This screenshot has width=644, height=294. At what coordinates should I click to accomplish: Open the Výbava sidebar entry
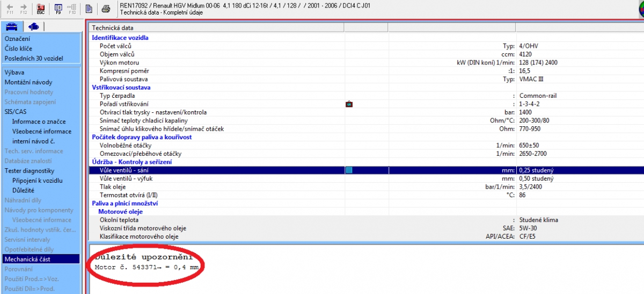[14, 72]
